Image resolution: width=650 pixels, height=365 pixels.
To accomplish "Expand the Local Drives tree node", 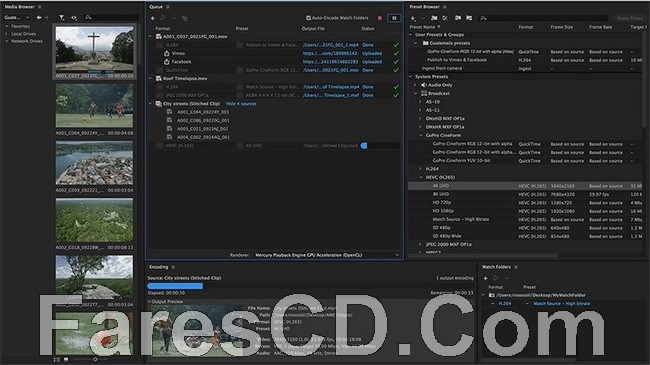I will pyautogui.click(x=7, y=34).
